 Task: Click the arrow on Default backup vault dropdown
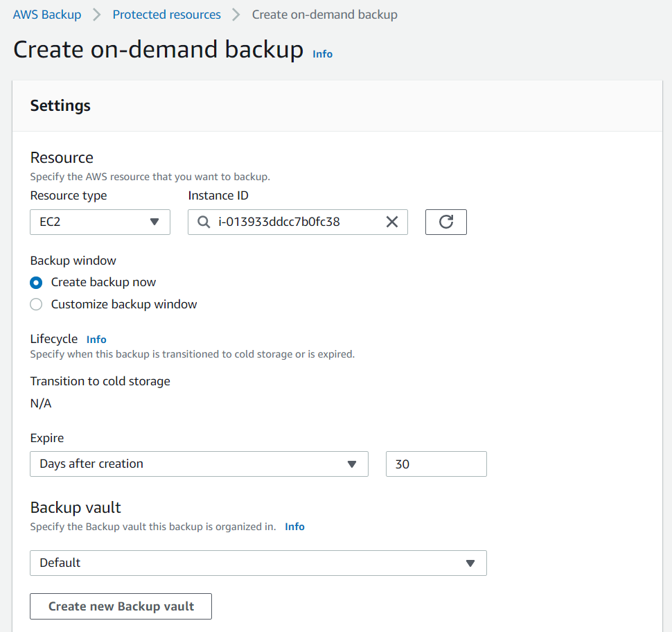click(470, 563)
